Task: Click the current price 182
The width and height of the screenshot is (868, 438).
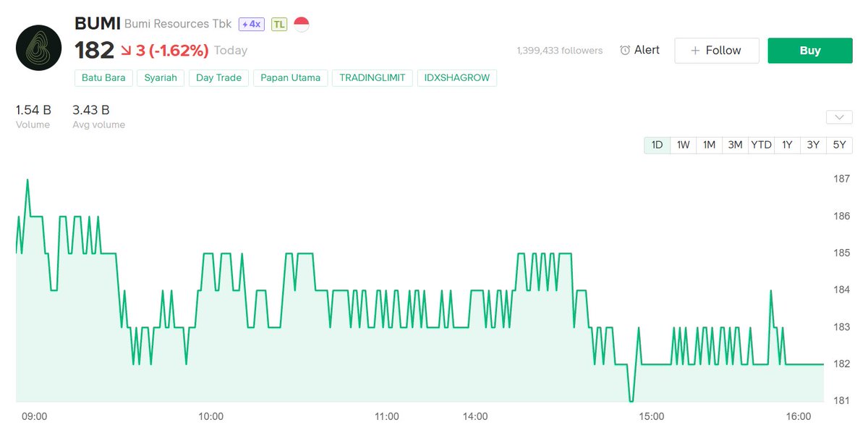Action: pyautogui.click(x=95, y=51)
